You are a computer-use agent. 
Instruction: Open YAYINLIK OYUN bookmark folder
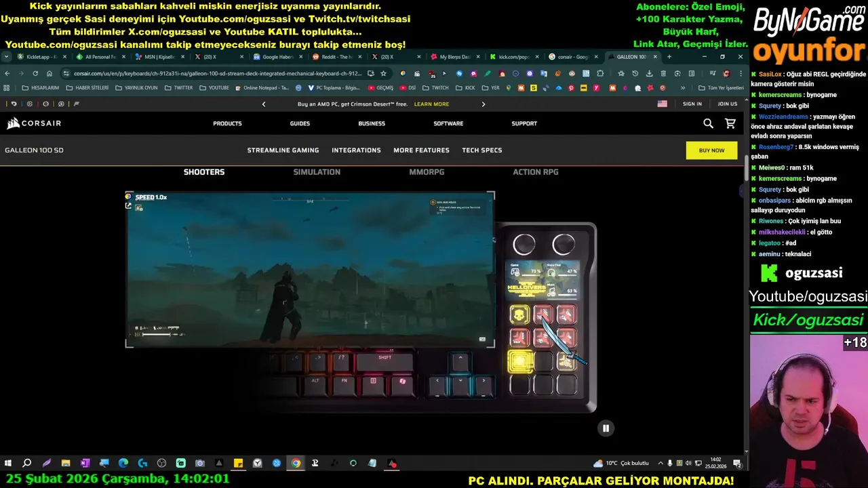click(x=136, y=87)
